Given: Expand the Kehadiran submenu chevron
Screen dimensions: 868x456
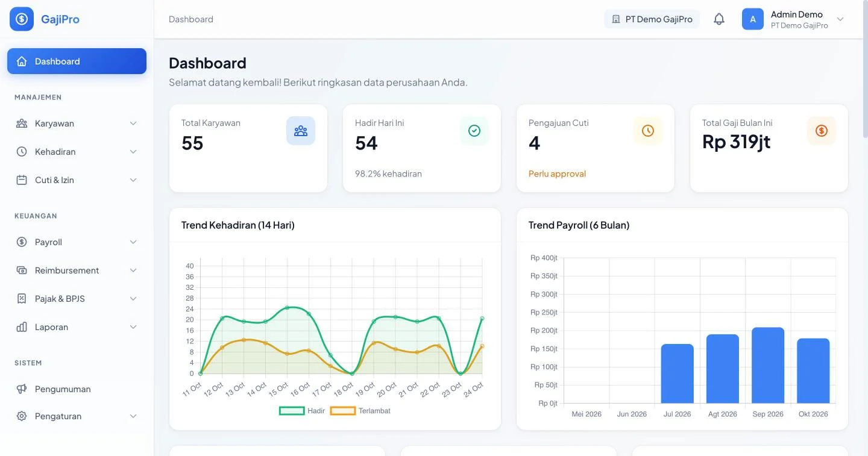Looking at the screenshot, I should [x=133, y=152].
